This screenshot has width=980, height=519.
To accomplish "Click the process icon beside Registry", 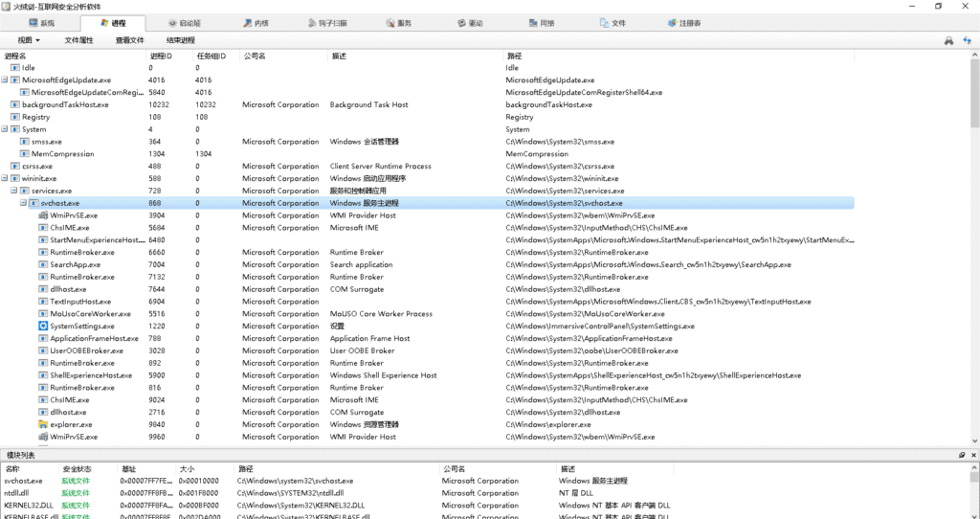I will (x=15, y=117).
